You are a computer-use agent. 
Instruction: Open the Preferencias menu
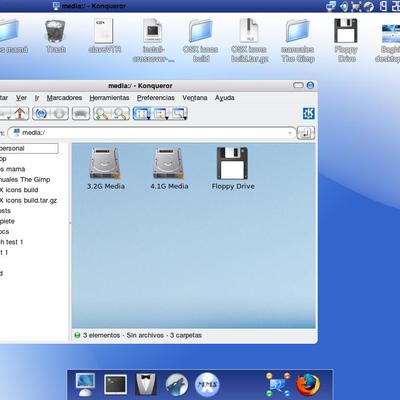point(156,98)
